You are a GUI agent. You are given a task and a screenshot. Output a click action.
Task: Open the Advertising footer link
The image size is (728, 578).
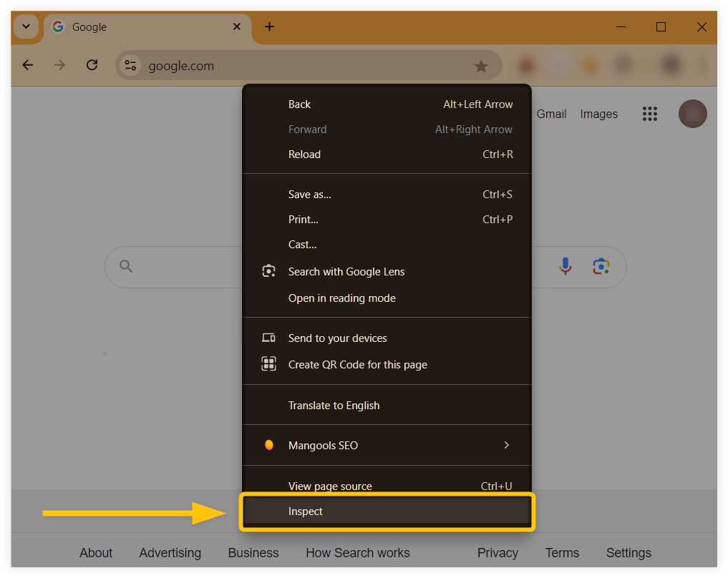[x=170, y=552]
